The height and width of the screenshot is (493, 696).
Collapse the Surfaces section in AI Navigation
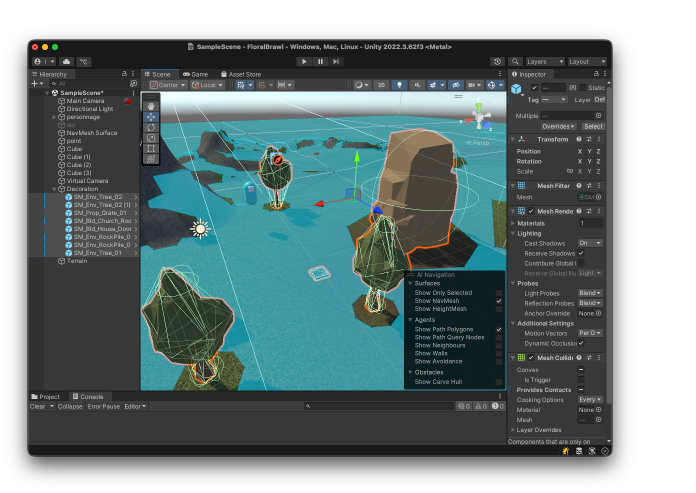(410, 283)
